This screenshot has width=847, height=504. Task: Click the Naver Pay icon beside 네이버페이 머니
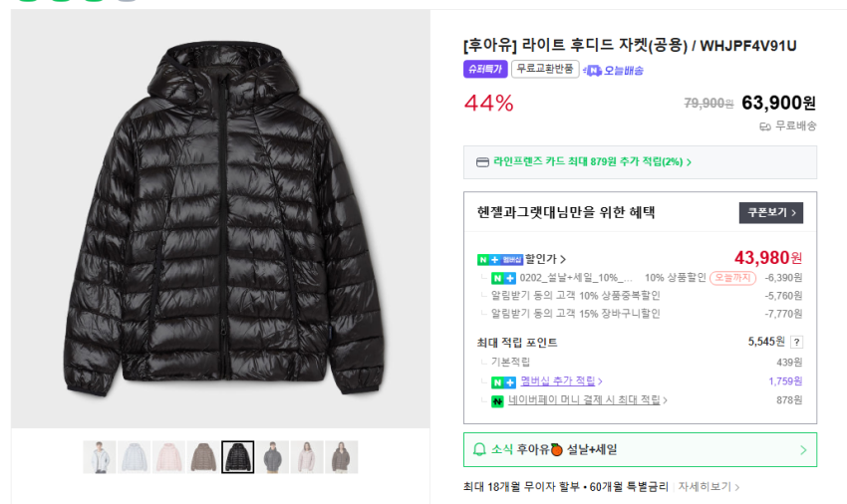(x=497, y=400)
